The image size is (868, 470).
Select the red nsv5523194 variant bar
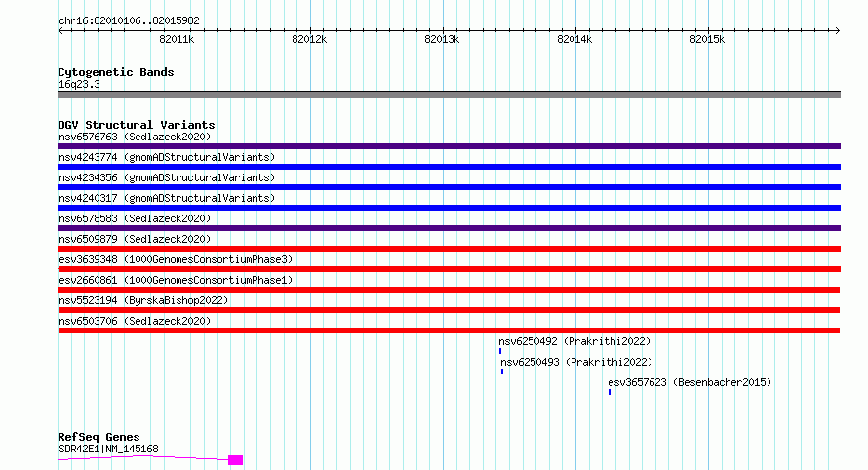449,310
